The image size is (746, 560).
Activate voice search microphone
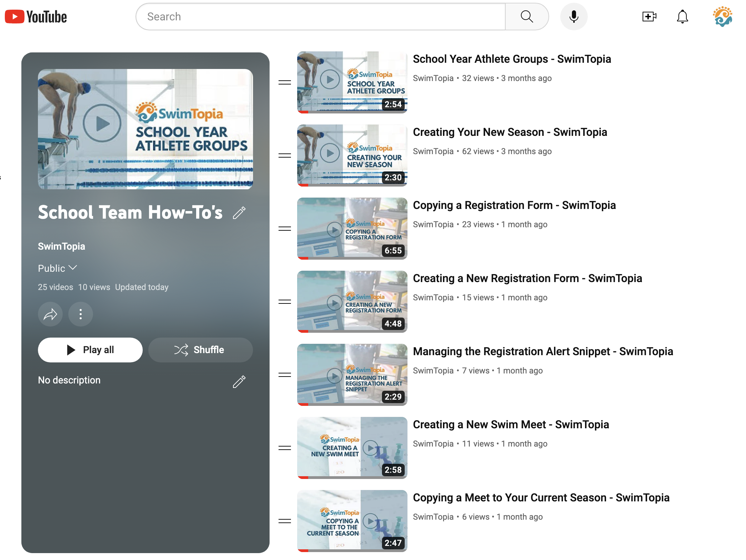pos(574,17)
